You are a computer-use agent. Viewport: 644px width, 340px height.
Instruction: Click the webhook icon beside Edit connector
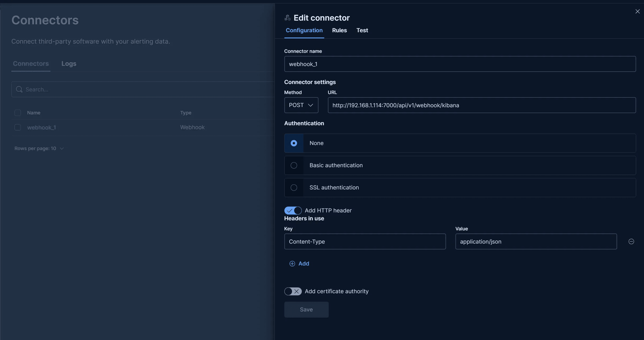(288, 18)
